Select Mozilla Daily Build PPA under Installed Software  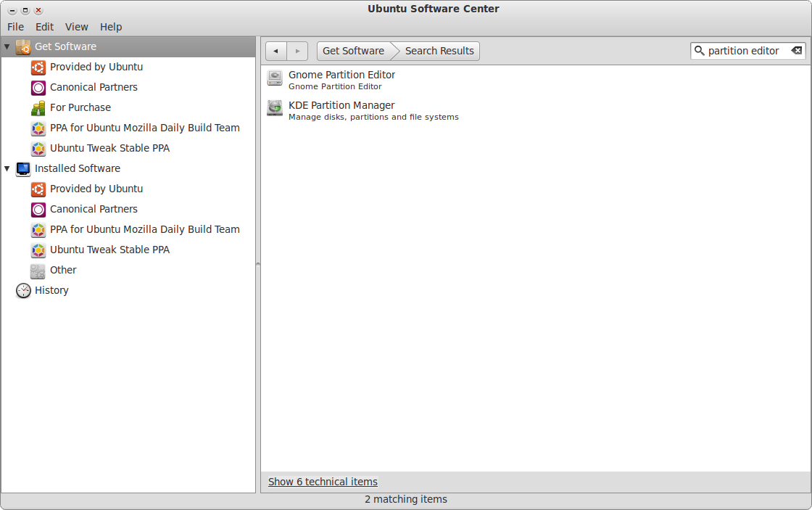(x=145, y=229)
